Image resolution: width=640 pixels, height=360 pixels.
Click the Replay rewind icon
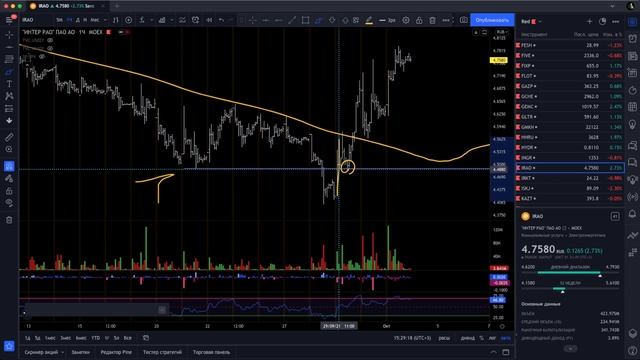209,20
